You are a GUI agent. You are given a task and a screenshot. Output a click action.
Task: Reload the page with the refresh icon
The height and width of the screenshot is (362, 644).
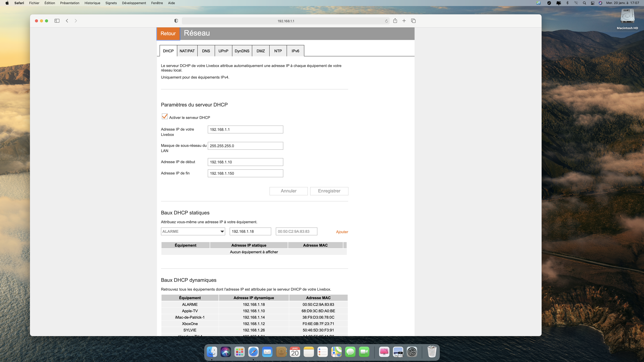pos(386,21)
